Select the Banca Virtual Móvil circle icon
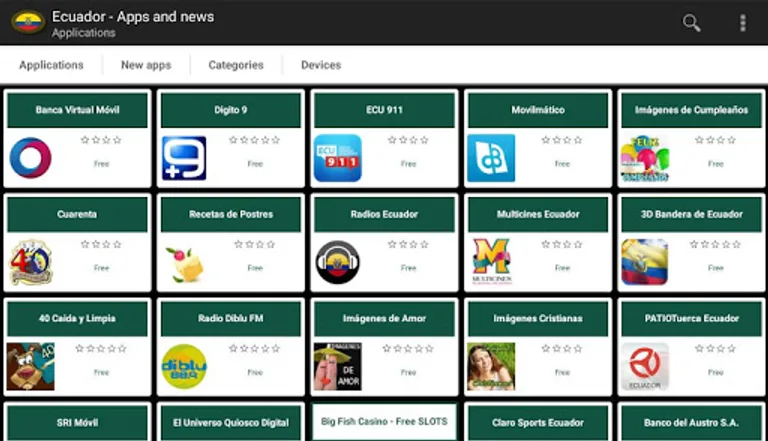 [30, 158]
